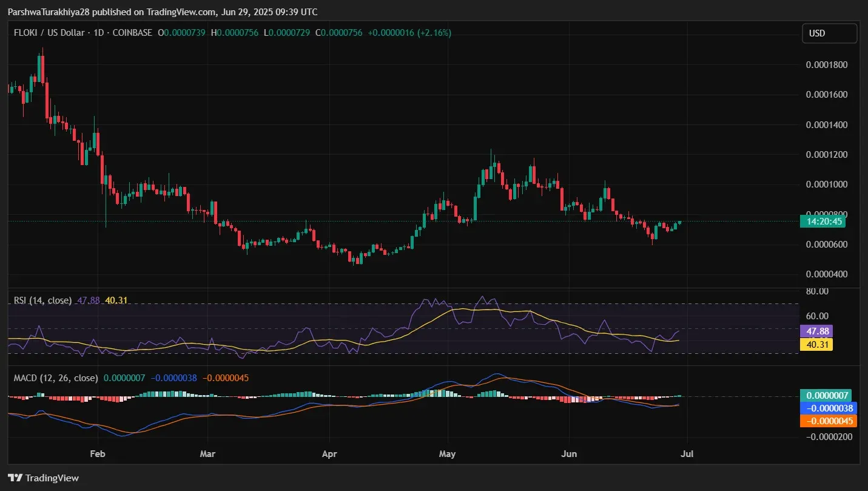This screenshot has height=491, width=868.
Task: Switch chart currency using the USD tab
Action: 829,33
